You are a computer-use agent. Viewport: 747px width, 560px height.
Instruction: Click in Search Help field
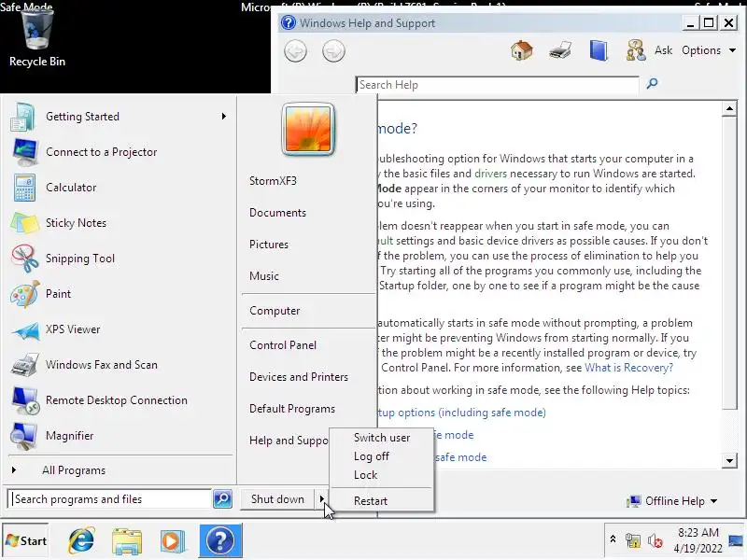(x=498, y=85)
